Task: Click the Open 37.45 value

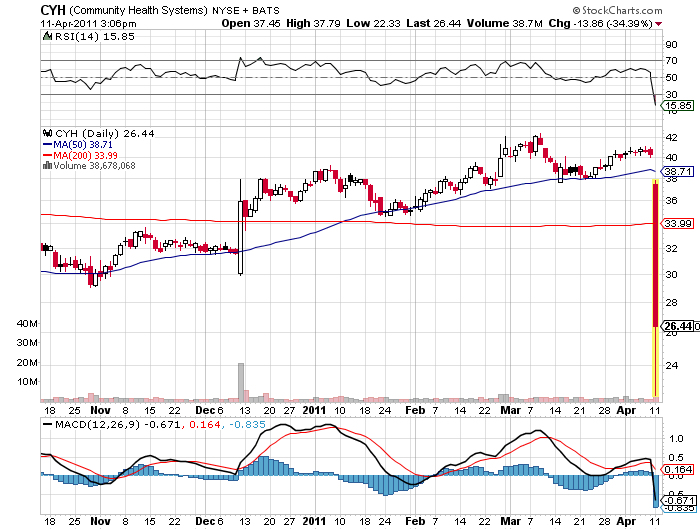Action: point(251,23)
